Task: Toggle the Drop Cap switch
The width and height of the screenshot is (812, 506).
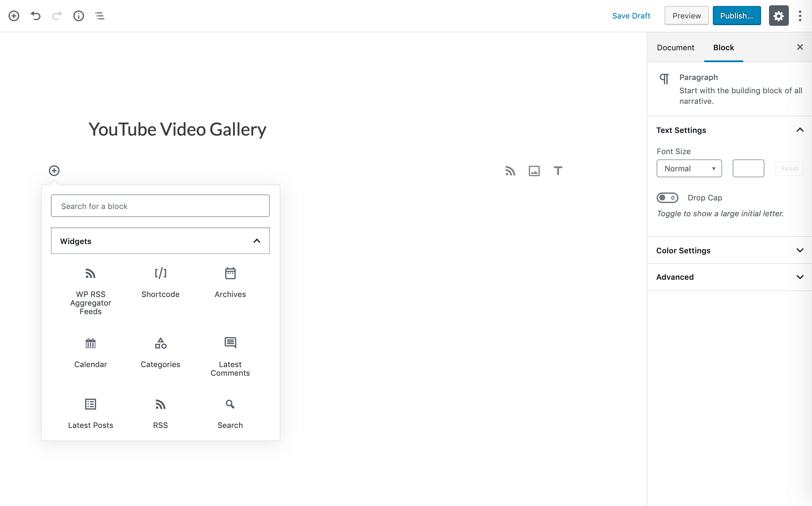Action: click(x=667, y=198)
